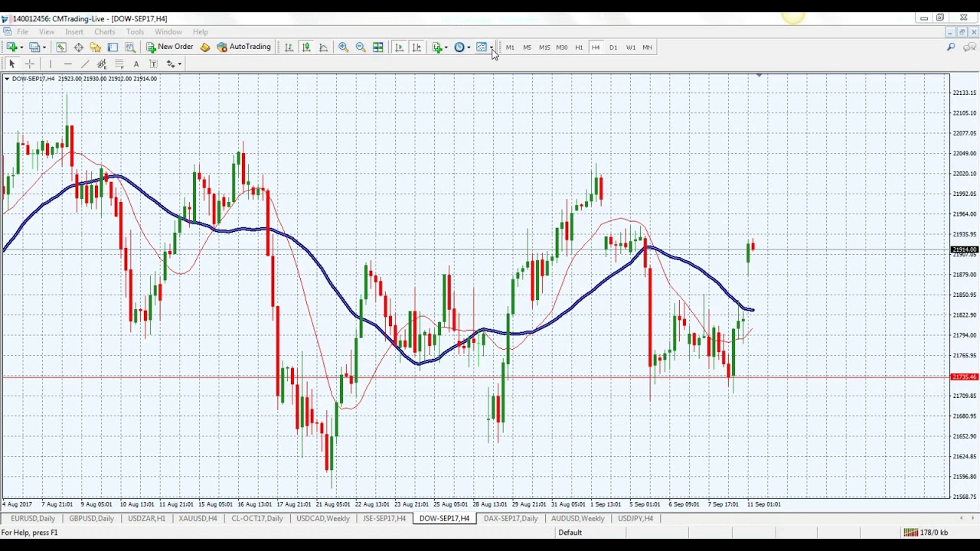Click the New Order button
Image resolution: width=980 pixels, height=551 pixels.
170,47
